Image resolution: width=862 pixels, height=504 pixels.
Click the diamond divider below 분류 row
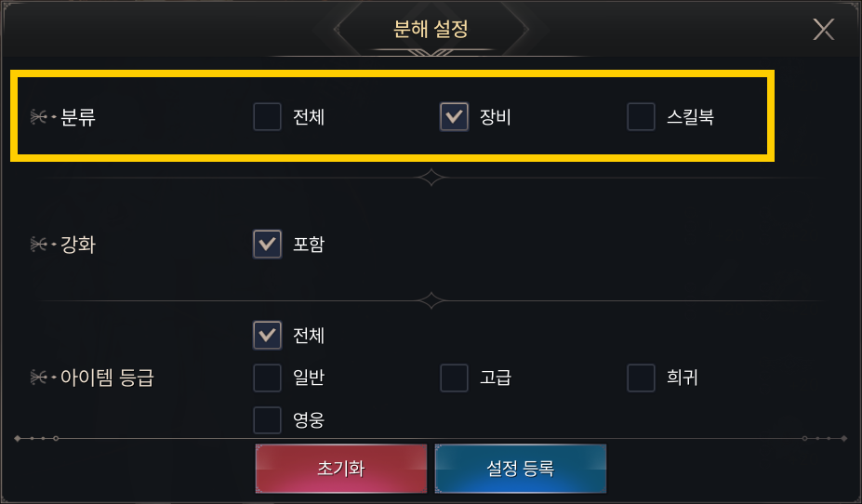point(431,177)
